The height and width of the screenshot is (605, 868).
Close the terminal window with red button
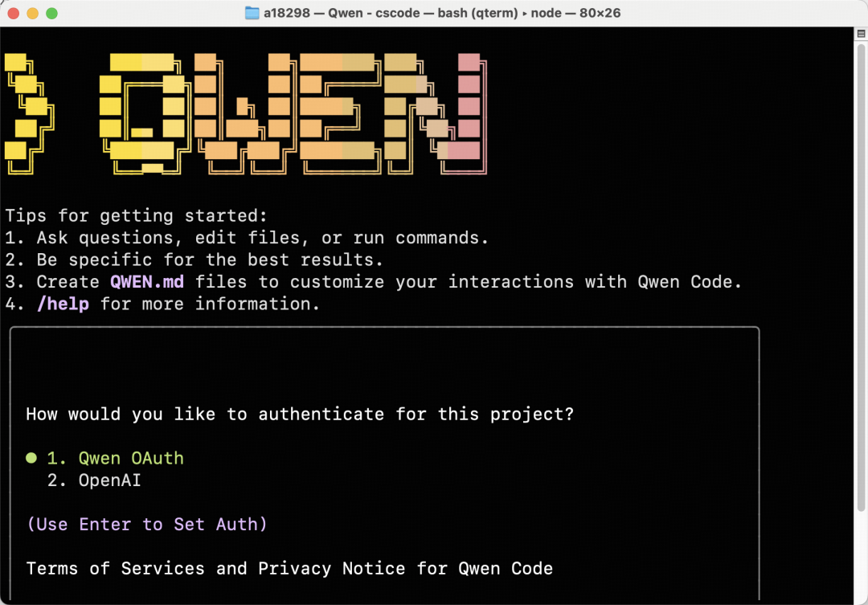[x=14, y=14]
